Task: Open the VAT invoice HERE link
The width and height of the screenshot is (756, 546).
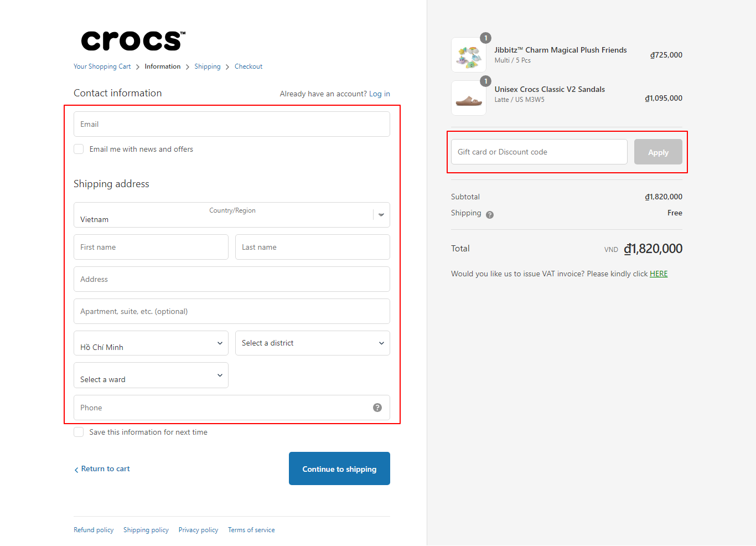Action: coord(659,274)
